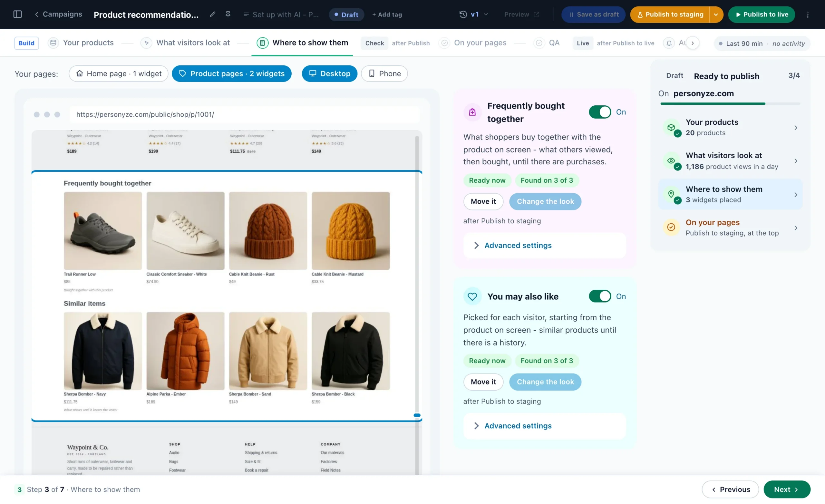
Task: Go to Next step
Action: (x=787, y=489)
